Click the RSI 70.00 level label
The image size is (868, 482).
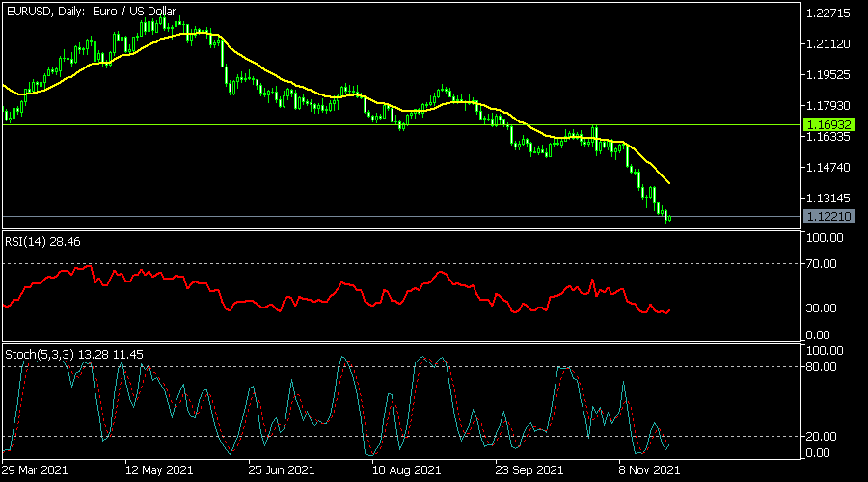pos(822,264)
